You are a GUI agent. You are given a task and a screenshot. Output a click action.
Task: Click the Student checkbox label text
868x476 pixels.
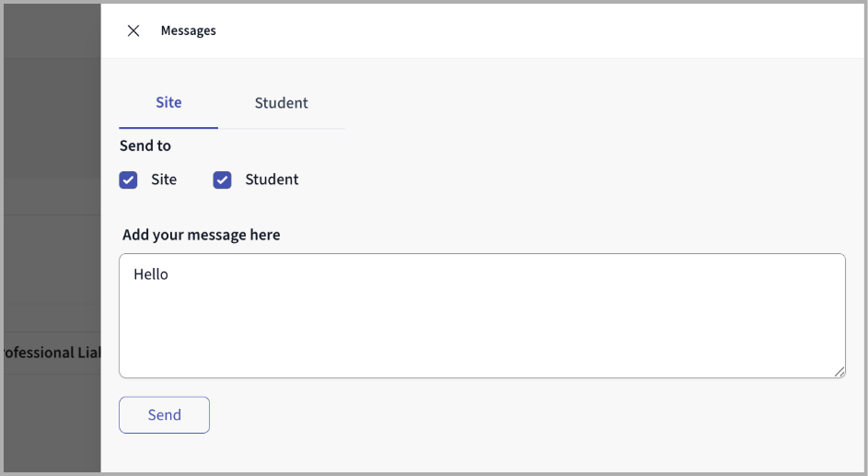[x=272, y=180]
